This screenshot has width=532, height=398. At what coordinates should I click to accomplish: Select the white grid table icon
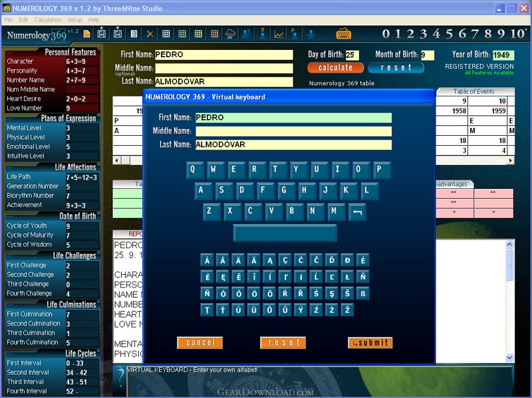tap(166, 34)
